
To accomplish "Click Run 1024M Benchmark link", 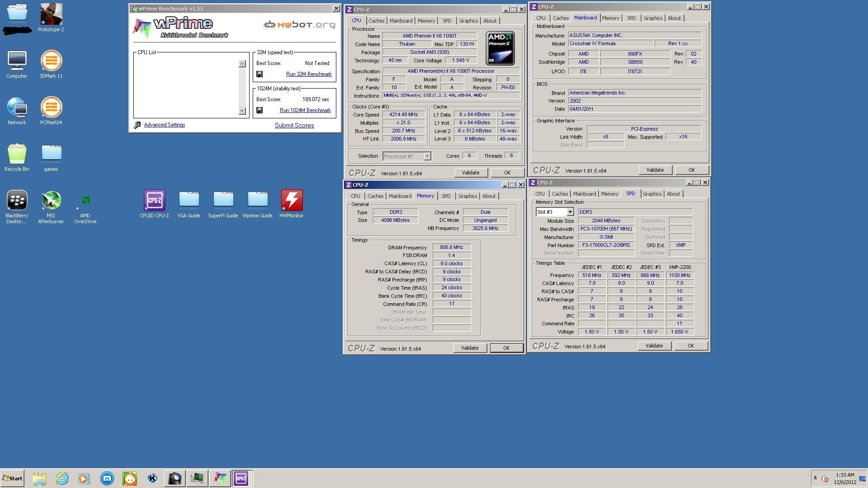I will click(305, 110).
